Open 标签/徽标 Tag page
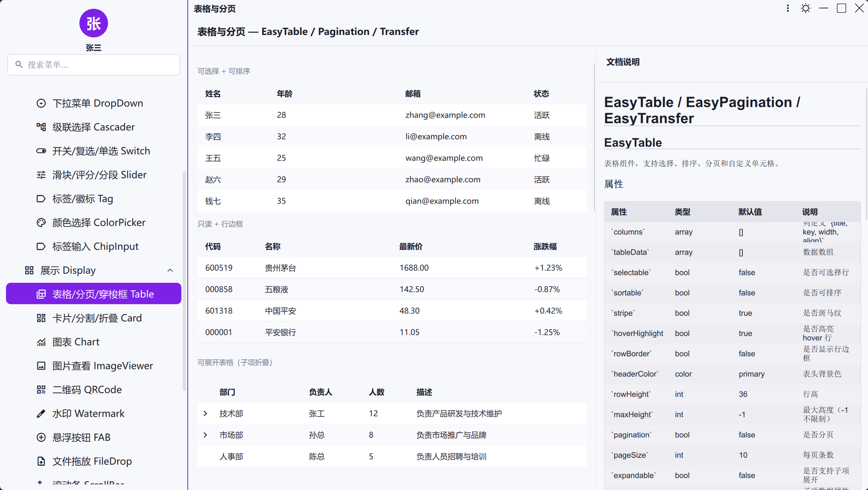 [94, 199]
